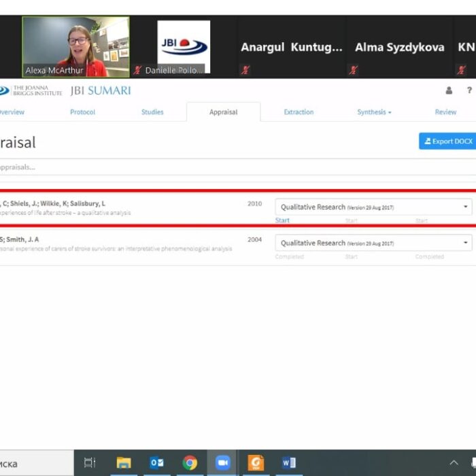Expand the Synthesis tab dropdown menu
Viewport: 476px width, 476px height.
coord(374,112)
